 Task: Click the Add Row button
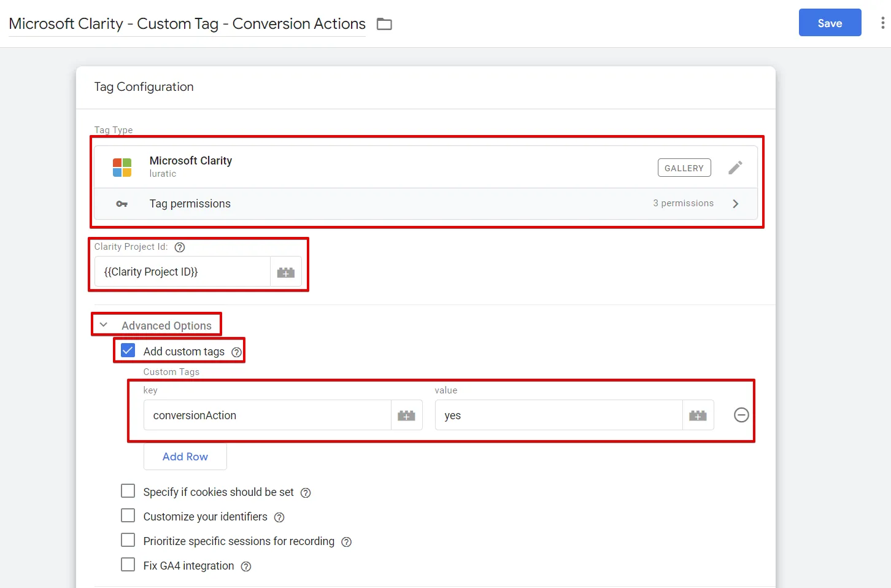pyautogui.click(x=185, y=457)
